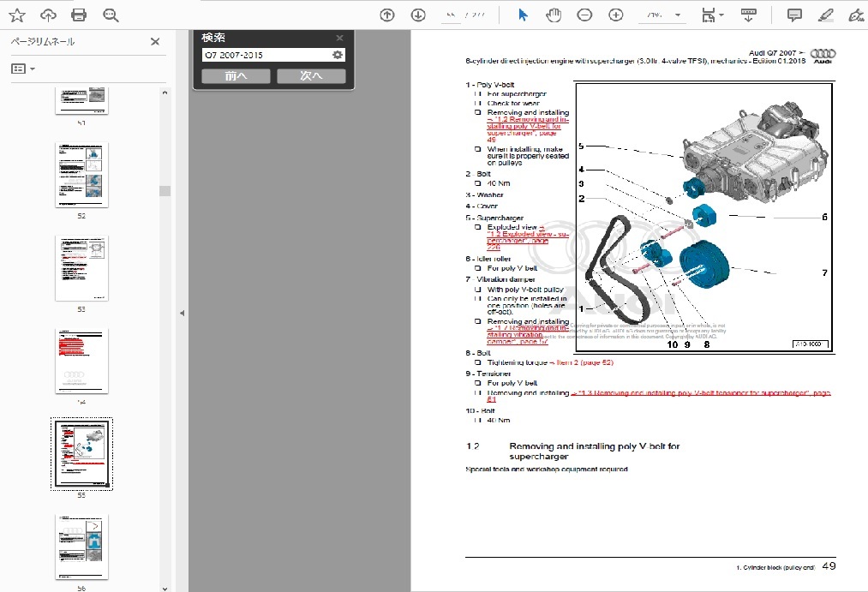
Task: Select the page 53 thumbnail
Action: pos(81,268)
